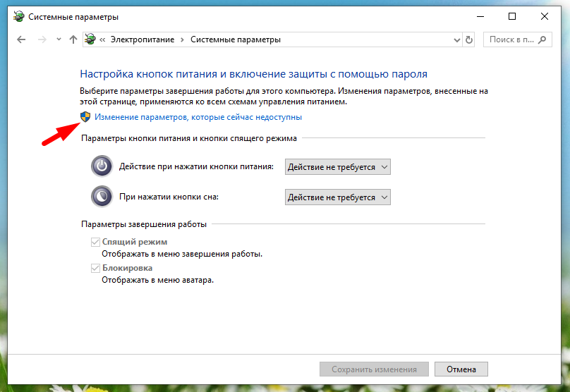The width and height of the screenshot is (570, 392).
Task: Minimize the Системные параметры window
Action: tap(480, 17)
